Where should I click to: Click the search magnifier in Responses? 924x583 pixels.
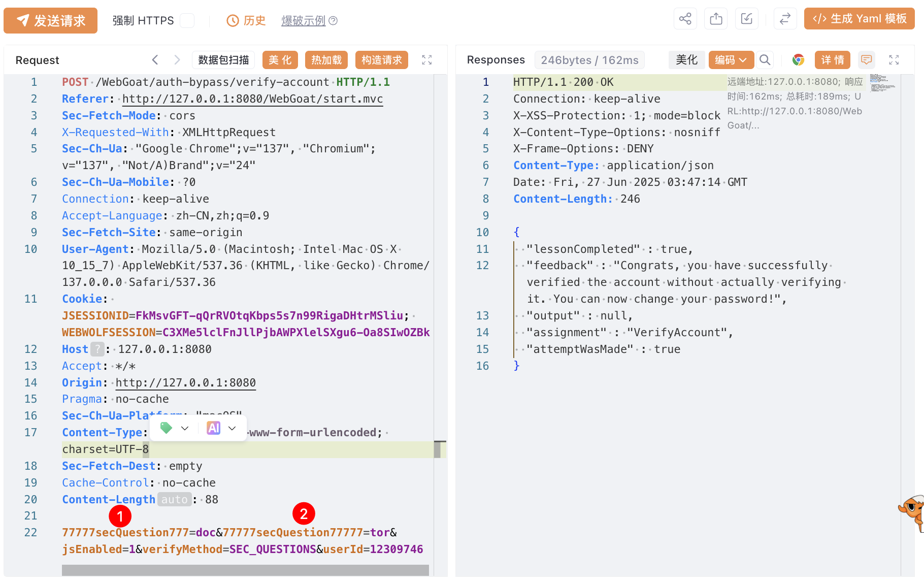pyautogui.click(x=765, y=60)
